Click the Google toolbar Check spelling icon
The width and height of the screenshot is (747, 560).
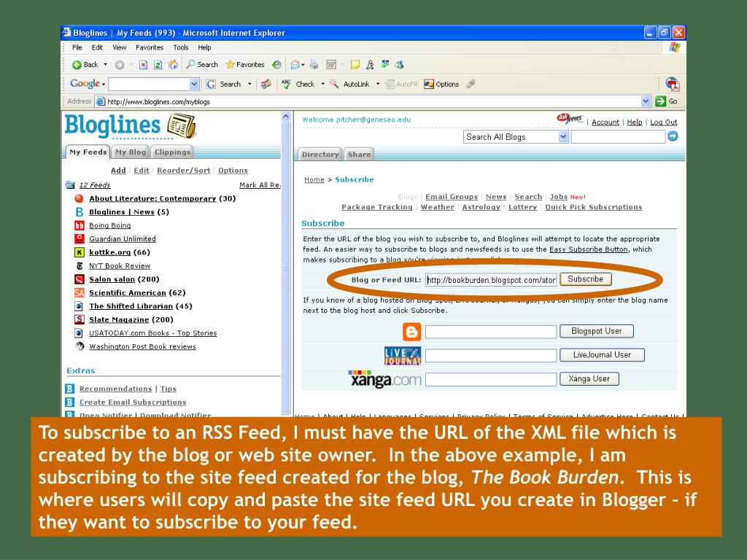(x=286, y=85)
